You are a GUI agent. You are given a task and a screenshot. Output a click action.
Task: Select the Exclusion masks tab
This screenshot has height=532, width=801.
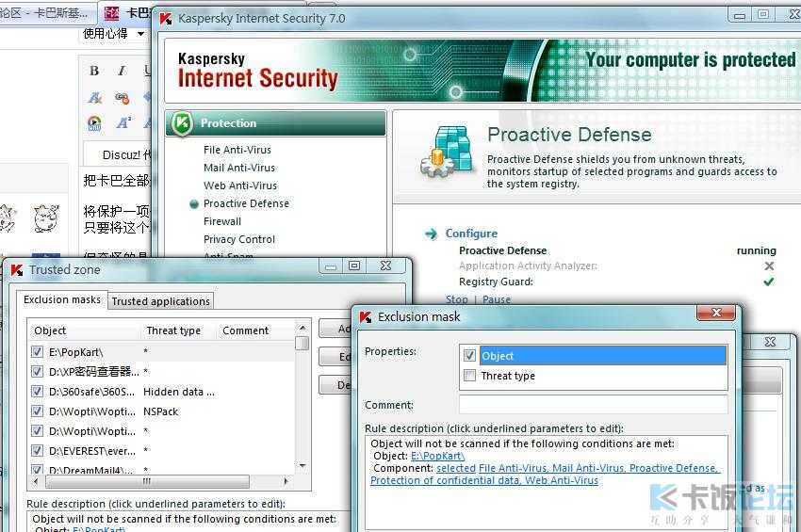62,299
